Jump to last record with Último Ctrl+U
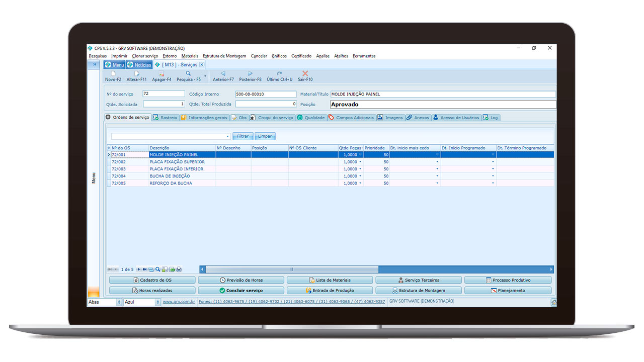Image resolution: width=644 pixels, height=362 pixels. coord(279,76)
